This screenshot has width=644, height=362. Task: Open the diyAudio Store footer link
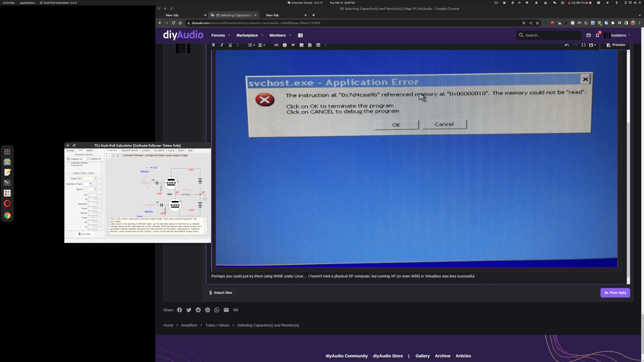tap(388, 356)
